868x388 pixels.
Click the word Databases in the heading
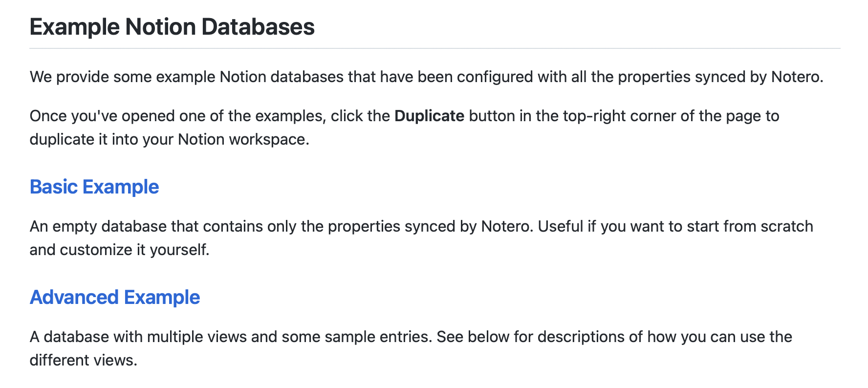click(x=258, y=26)
